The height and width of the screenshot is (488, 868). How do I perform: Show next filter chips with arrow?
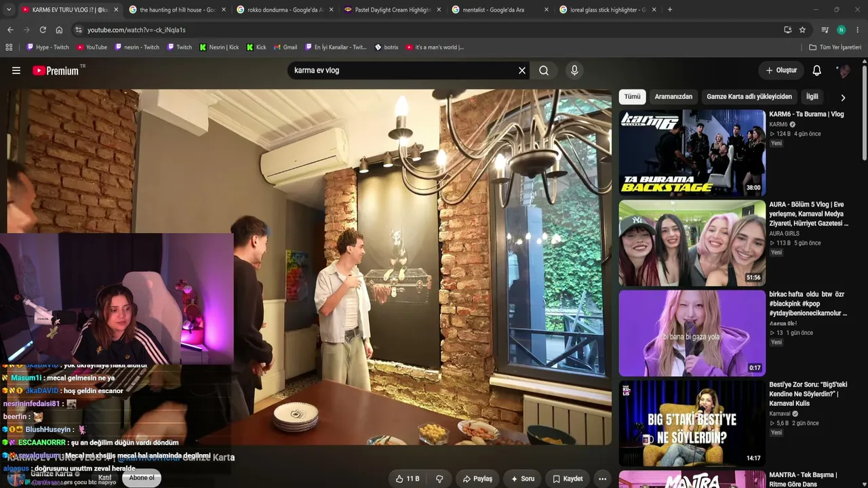tap(843, 98)
